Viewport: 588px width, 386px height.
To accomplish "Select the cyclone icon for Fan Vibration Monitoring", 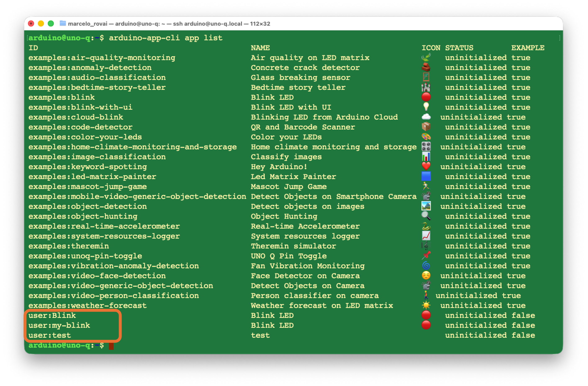I will coord(426,266).
